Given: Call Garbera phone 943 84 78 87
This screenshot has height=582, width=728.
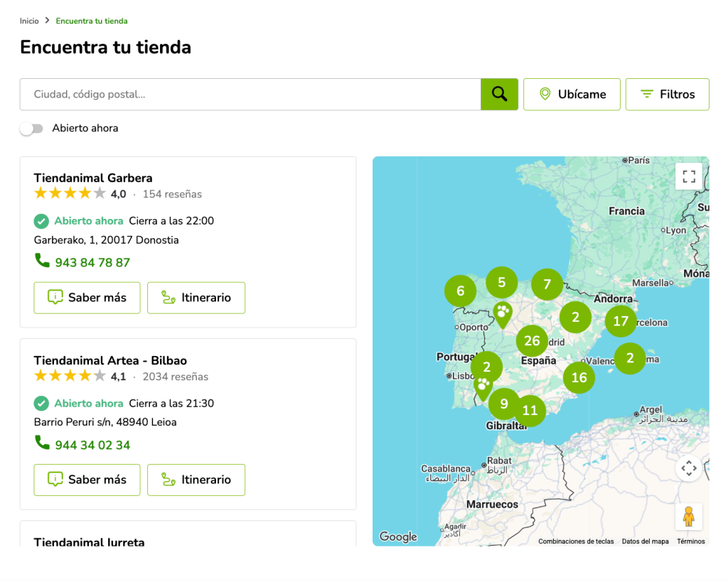Looking at the screenshot, I should [x=92, y=263].
